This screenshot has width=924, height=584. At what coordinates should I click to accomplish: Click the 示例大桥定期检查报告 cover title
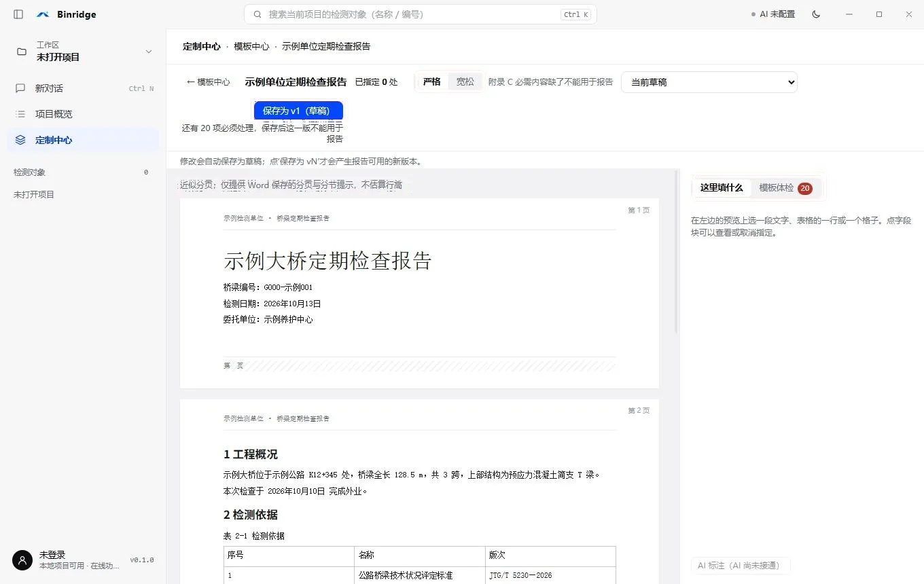pos(327,261)
